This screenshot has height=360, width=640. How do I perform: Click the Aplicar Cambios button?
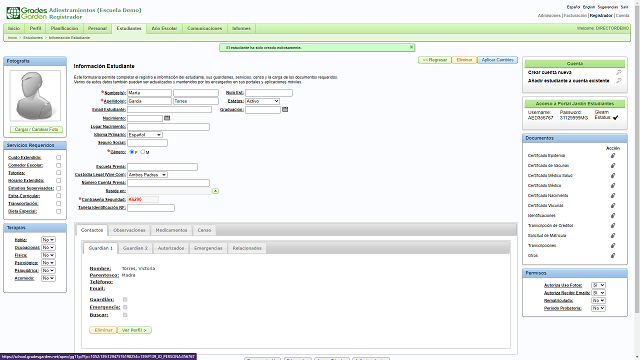click(498, 60)
